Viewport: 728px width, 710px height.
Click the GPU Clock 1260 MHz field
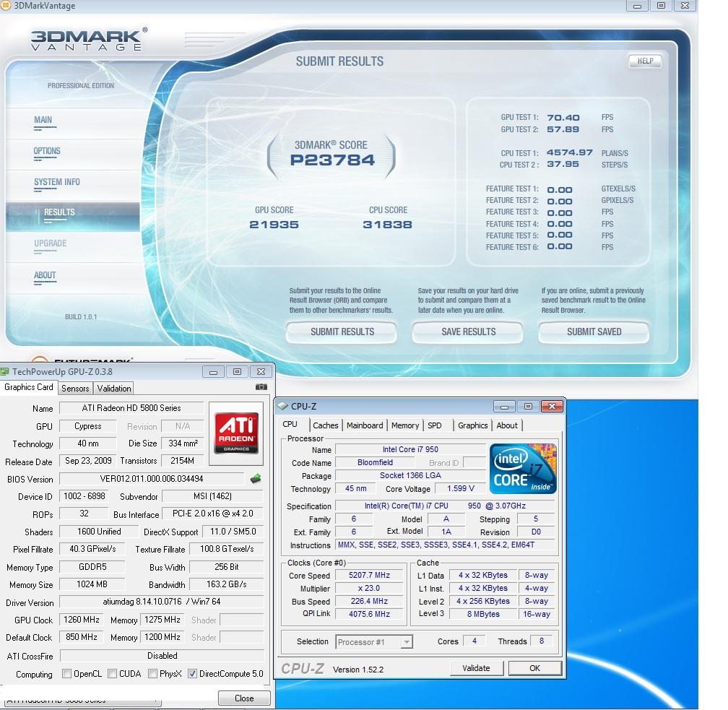tap(82, 620)
